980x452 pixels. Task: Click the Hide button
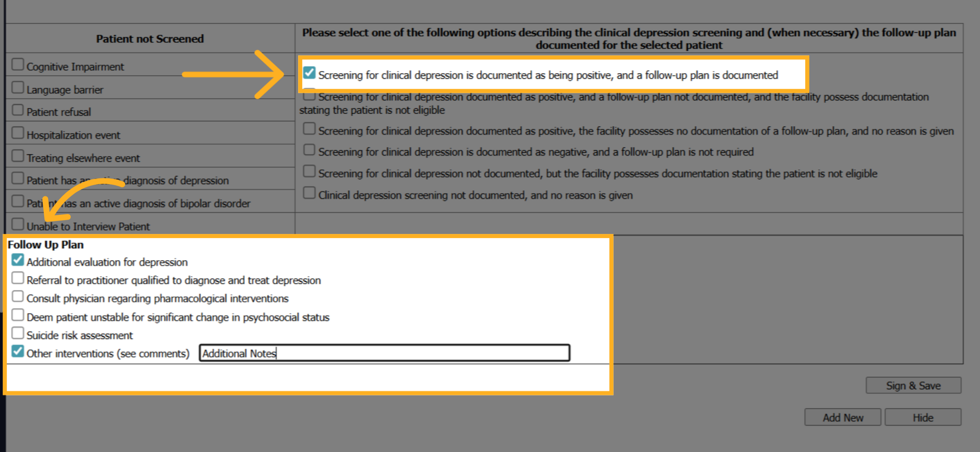pyautogui.click(x=923, y=417)
